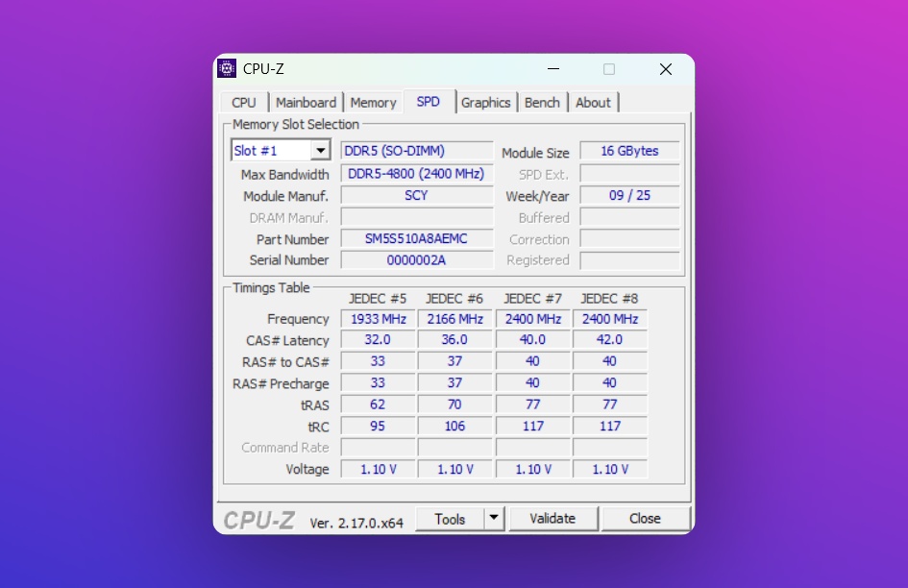Viewport: 908px width, 588px height.
Task: Click the Module Size 16 GBytes field
Action: point(629,151)
